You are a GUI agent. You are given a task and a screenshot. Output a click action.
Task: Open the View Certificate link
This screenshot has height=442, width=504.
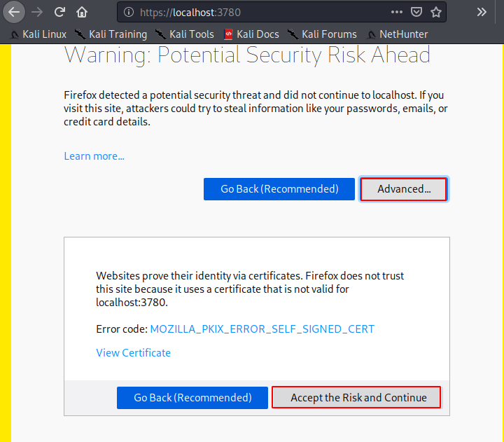coord(133,353)
